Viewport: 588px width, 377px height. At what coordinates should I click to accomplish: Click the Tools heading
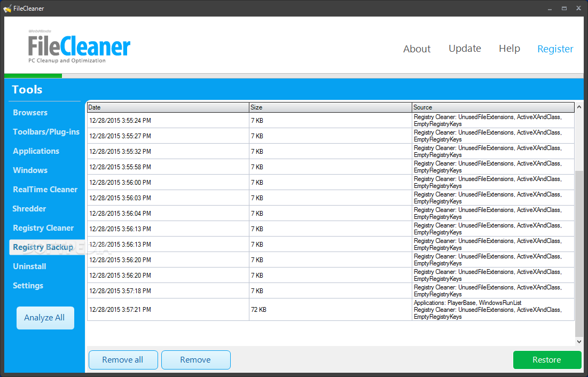(x=27, y=90)
